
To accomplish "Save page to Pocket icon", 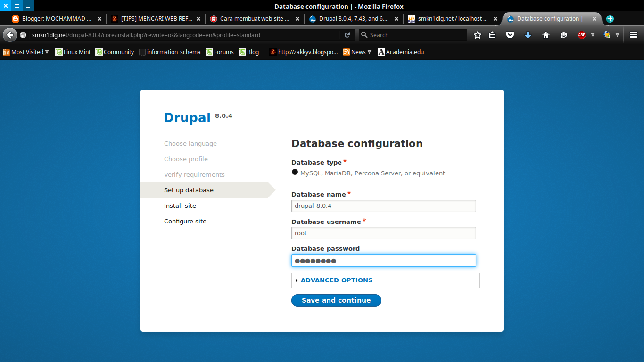I will pos(510,35).
